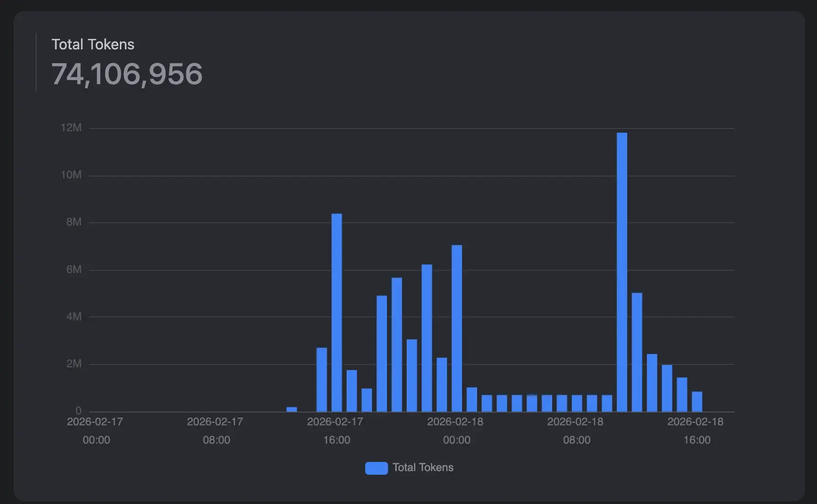This screenshot has width=817, height=504.
Task: Click the 5M bar right after the tallest bar
Action: coord(637,352)
